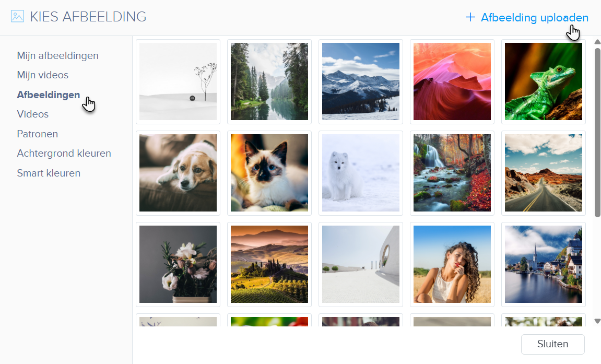Viewport: 601px width, 364px height.
Task: Switch to Mijn videos section
Action: [42, 75]
